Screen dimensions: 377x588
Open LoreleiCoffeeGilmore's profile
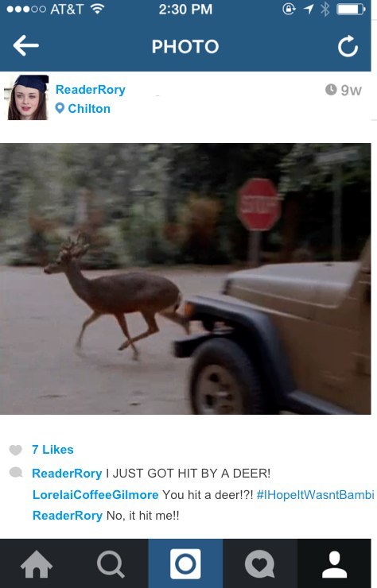[x=95, y=494]
